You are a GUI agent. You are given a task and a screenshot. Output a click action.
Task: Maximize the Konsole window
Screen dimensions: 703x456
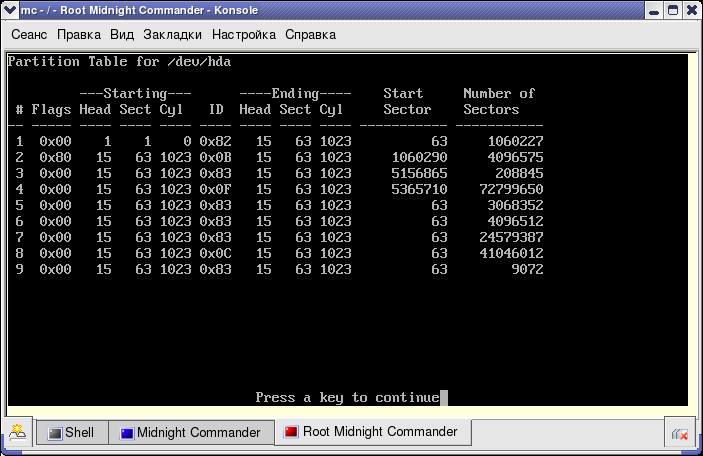click(x=673, y=10)
